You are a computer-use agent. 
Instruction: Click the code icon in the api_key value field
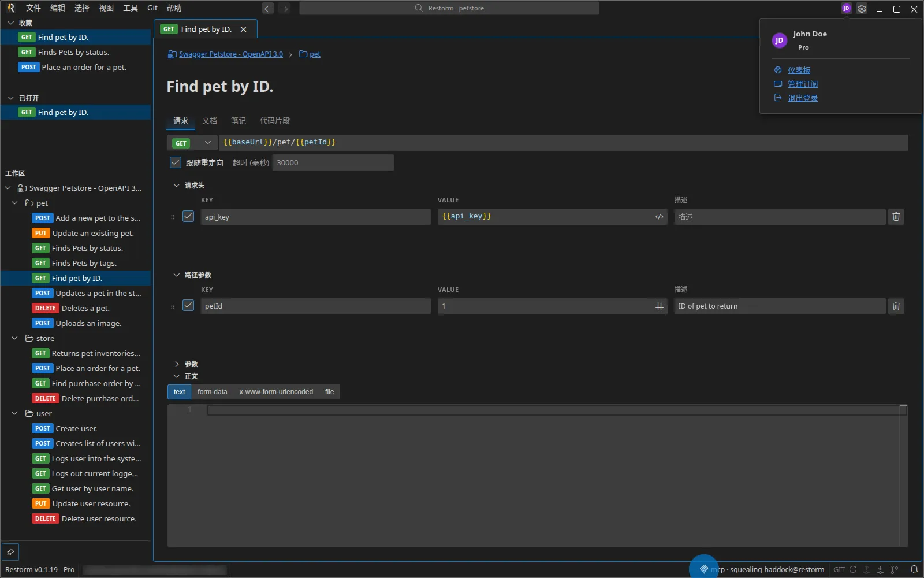pyautogui.click(x=659, y=217)
